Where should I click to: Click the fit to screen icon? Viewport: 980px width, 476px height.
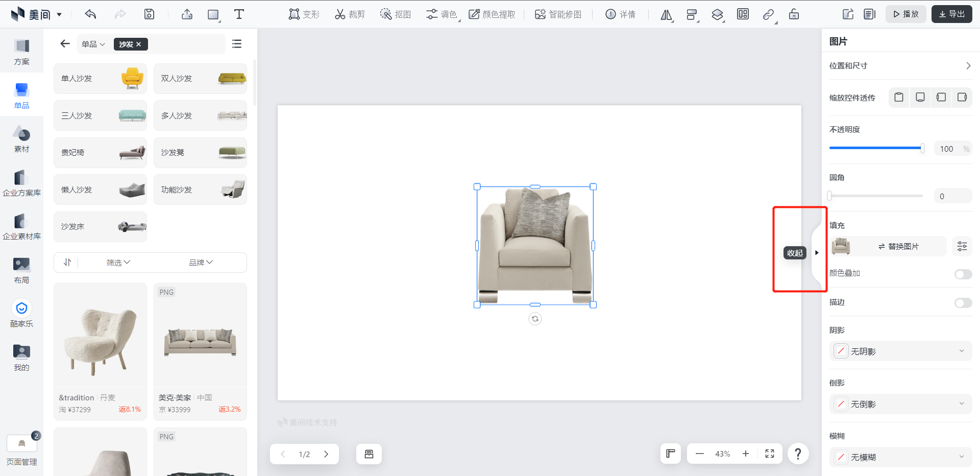[x=770, y=454]
